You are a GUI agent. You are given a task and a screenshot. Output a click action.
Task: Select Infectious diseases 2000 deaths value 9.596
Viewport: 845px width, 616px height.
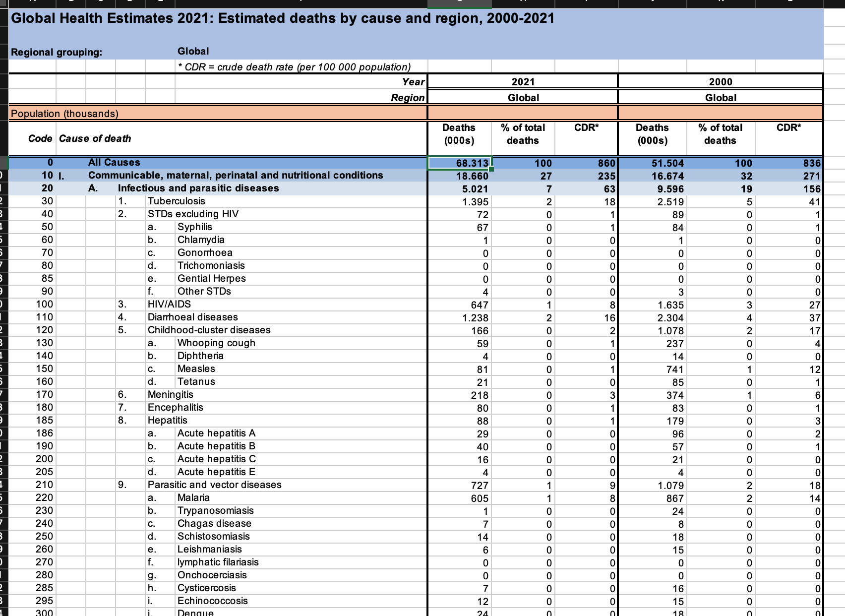tap(670, 189)
